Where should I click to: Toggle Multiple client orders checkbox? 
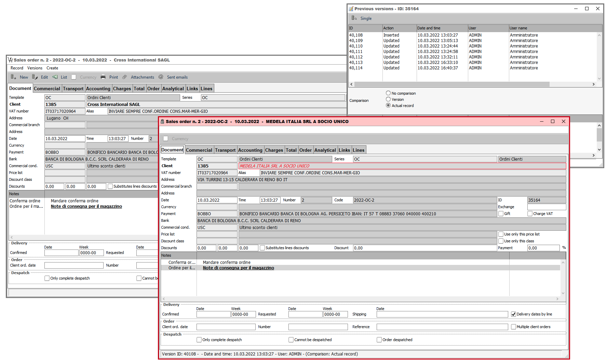(x=513, y=327)
